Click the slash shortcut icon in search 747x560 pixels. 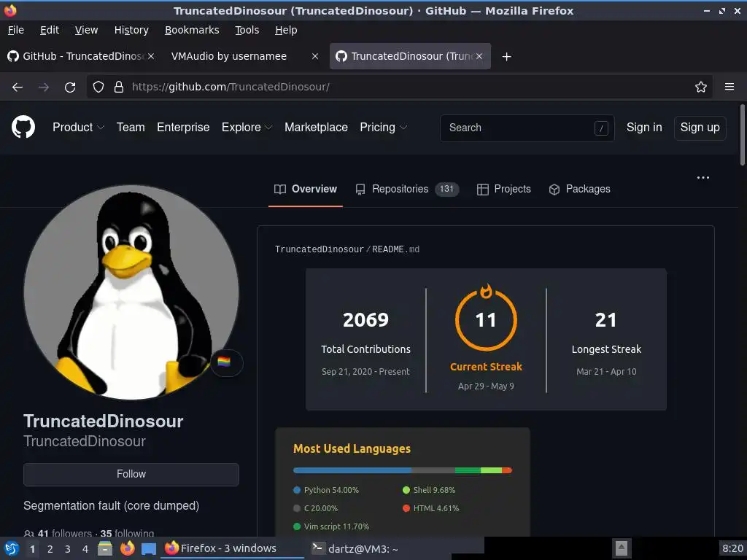(x=601, y=128)
